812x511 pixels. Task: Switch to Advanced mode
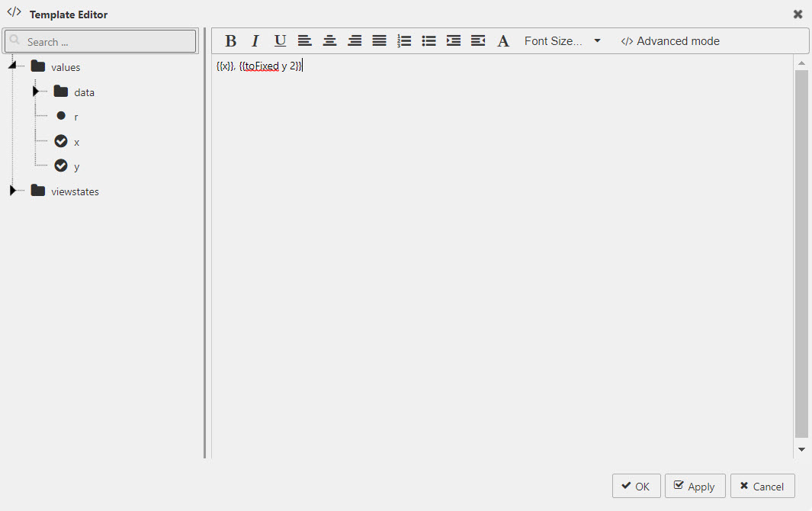[670, 40]
